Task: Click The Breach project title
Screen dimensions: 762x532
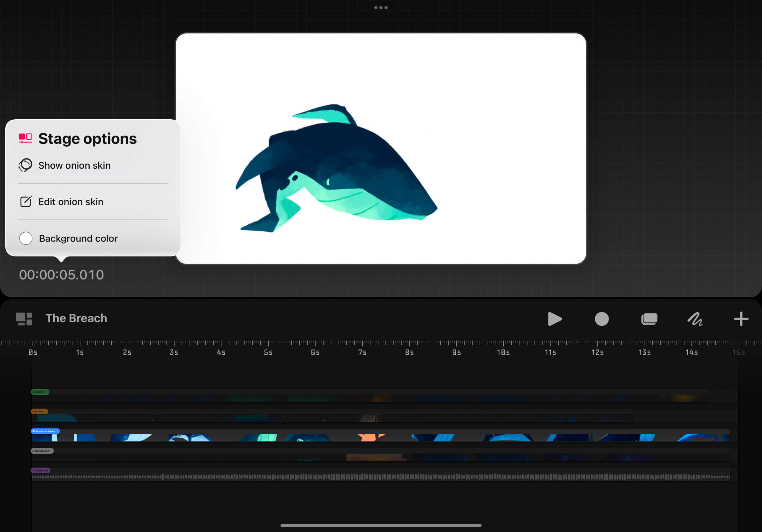Action: pyautogui.click(x=76, y=318)
